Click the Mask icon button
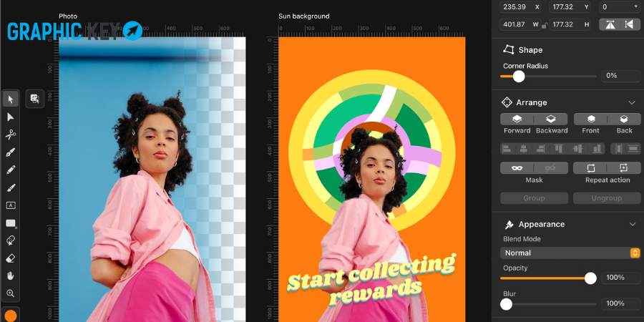 pyautogui.click(x=517, y=168)
